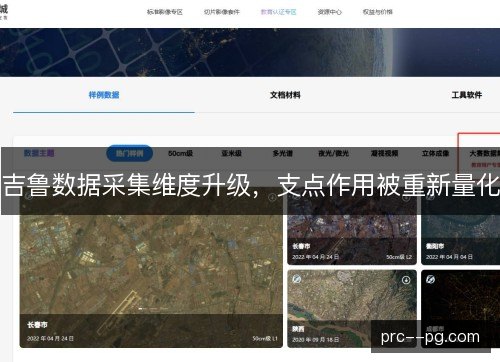Open the 教育认证专区 menu item

point(278,12)
